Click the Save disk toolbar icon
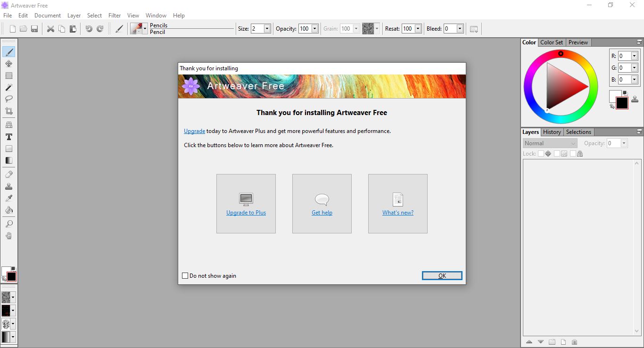Image resolution: width=644 pixels, height=348 pixels. [34, 29]
